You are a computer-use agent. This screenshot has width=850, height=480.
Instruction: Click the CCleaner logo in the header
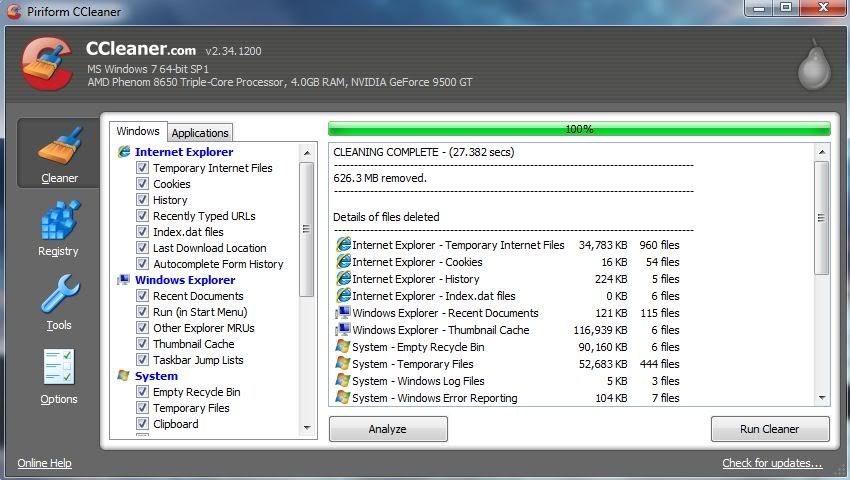(46, 63)
